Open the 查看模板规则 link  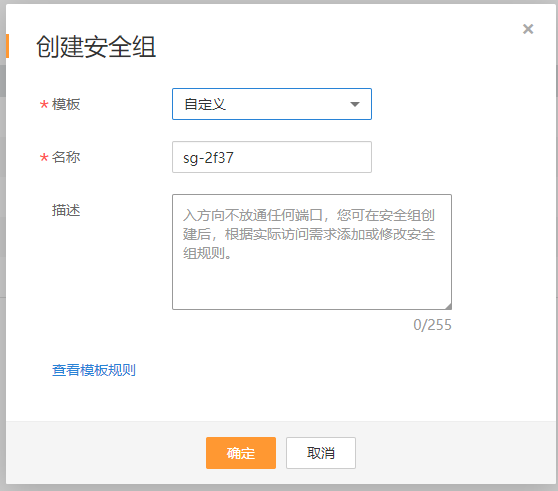click(x=94, y=370)
